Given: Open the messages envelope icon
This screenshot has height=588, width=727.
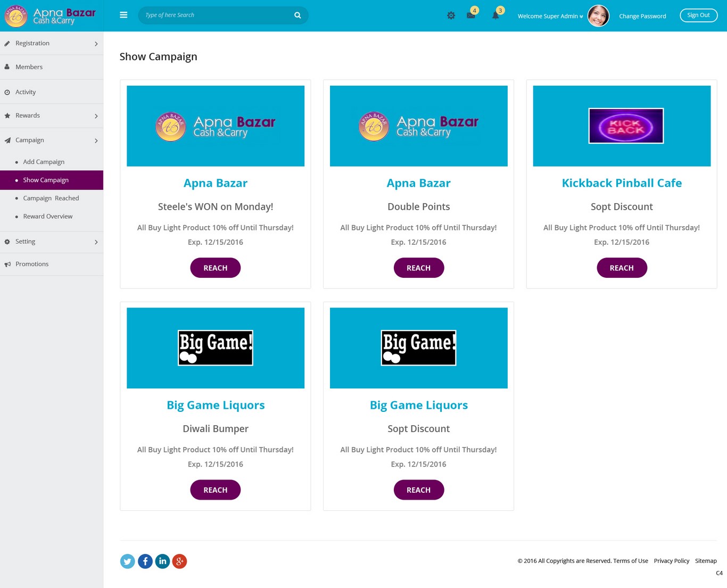Looking at the screenshot, I should 471,15.
